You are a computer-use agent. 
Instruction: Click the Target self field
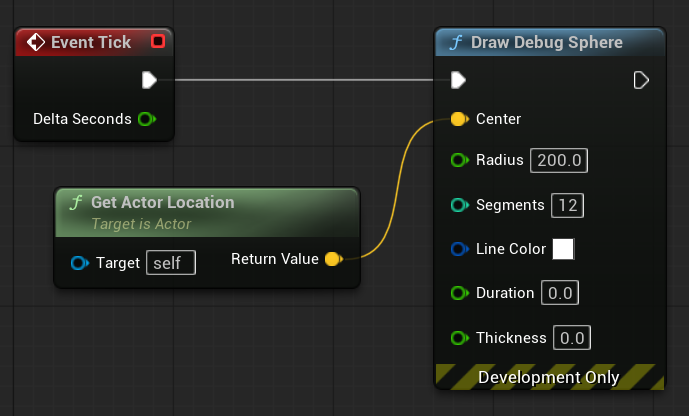(x=171, y=263)
